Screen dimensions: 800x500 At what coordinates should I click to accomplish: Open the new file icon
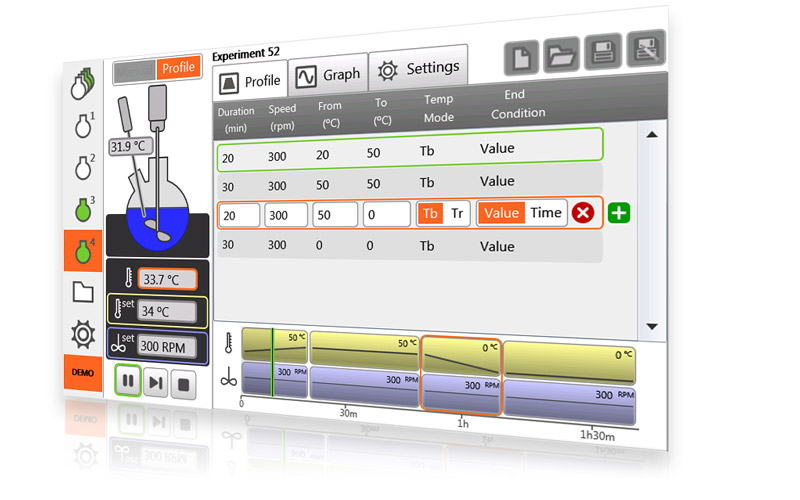(521, 58)
